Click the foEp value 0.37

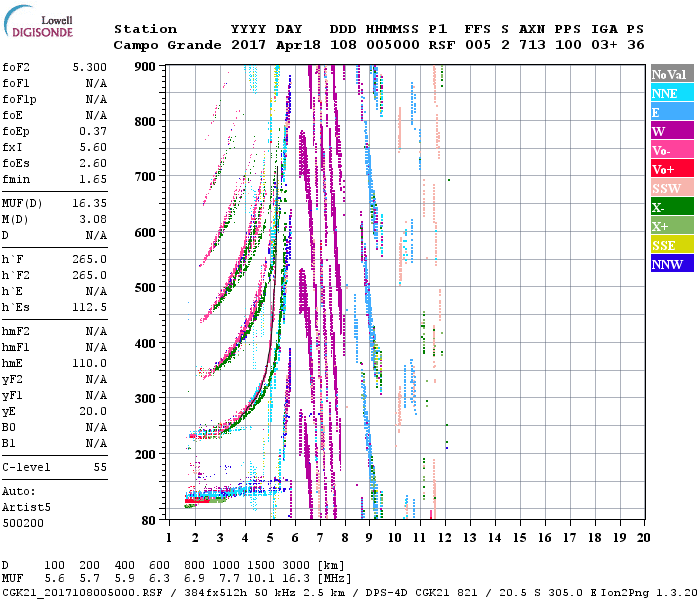pos(93,131)
